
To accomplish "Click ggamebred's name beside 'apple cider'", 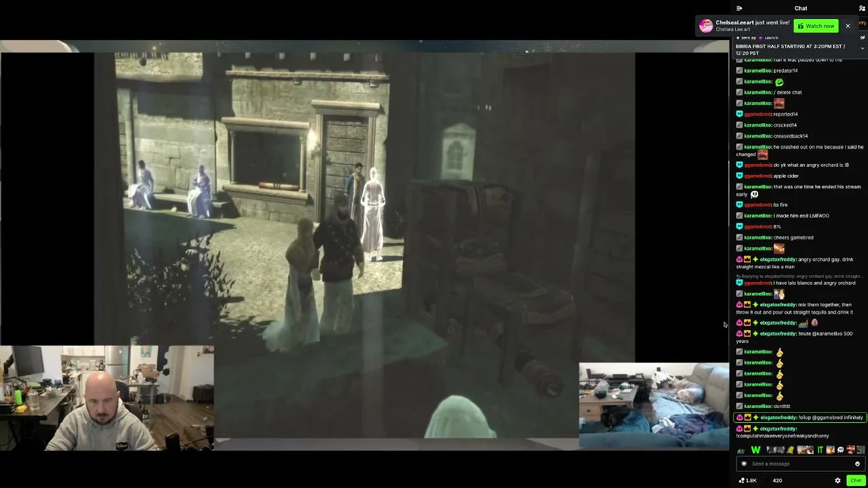I will 757,176.
